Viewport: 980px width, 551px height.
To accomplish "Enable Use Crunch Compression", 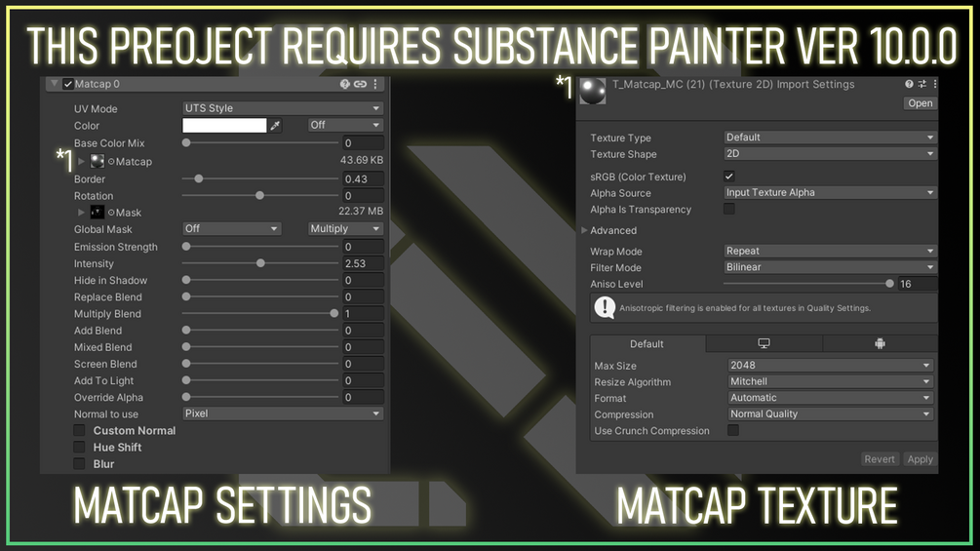I will pyautogui.click(x=733, y=430).
